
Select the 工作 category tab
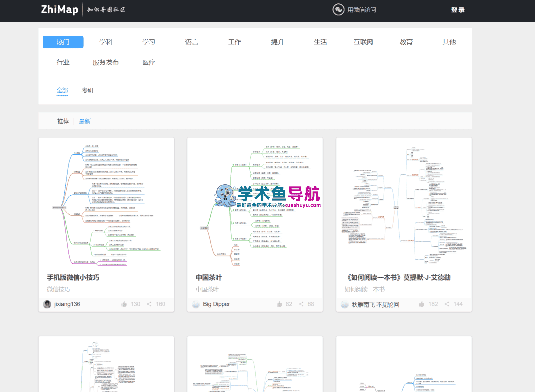tap(234, 42)
